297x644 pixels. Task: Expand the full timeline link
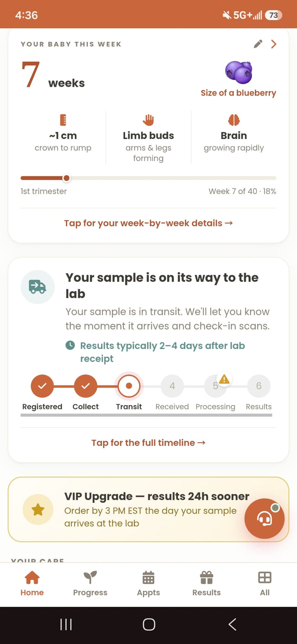[148, 443]
